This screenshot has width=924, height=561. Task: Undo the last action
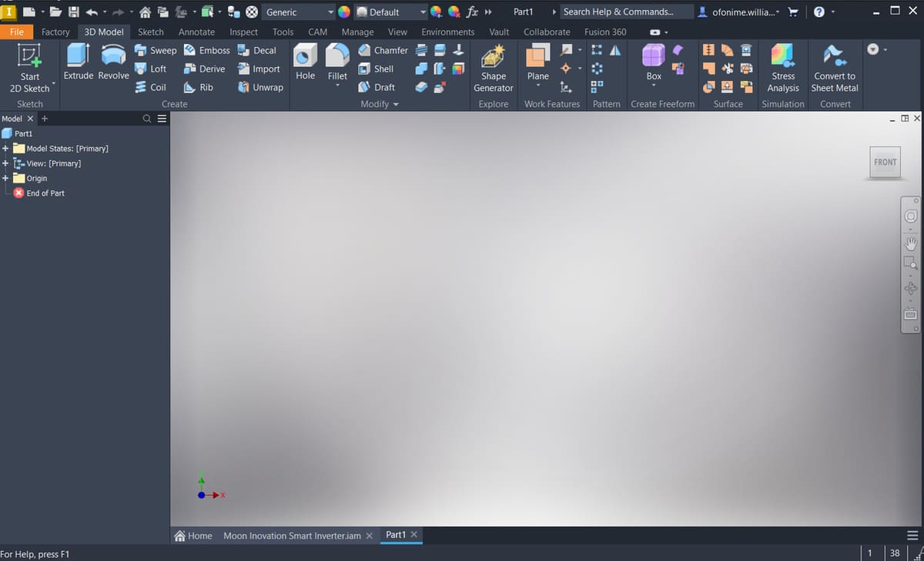click(92, 12)
